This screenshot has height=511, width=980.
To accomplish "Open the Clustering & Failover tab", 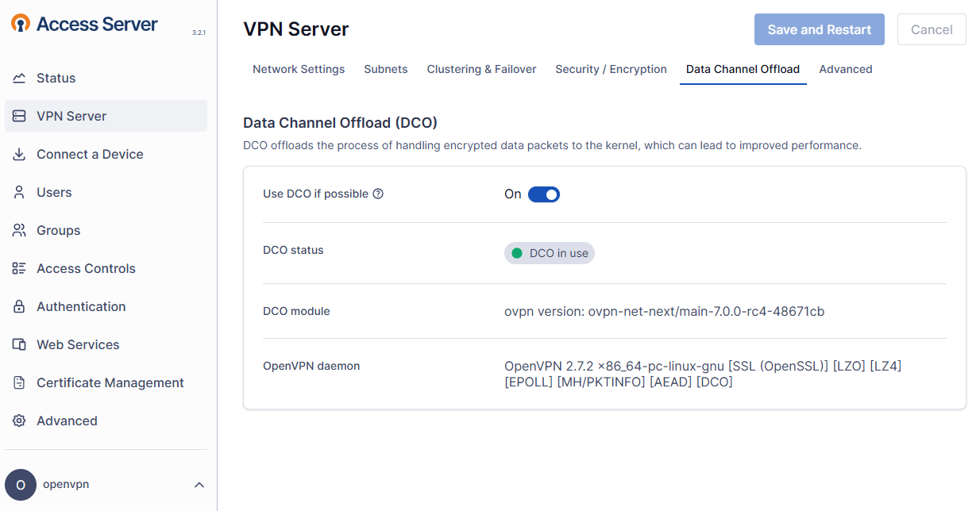I will 481,69.
